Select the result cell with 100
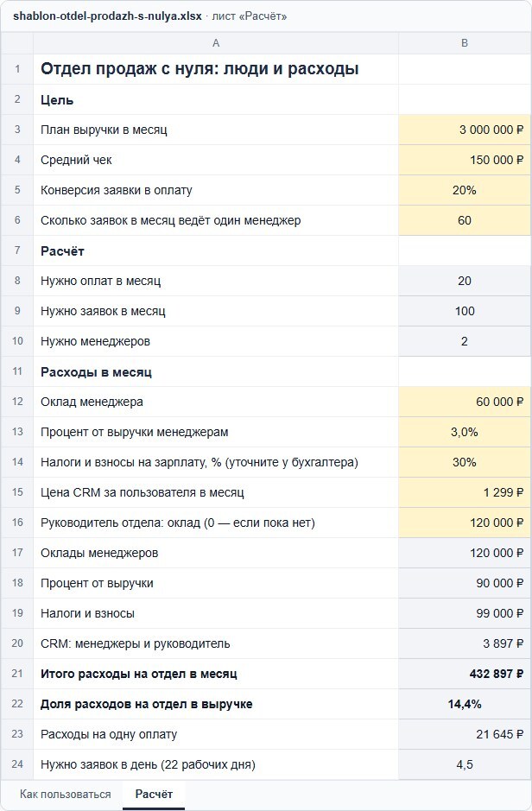 pyautogui.click(x=465, y=312)
